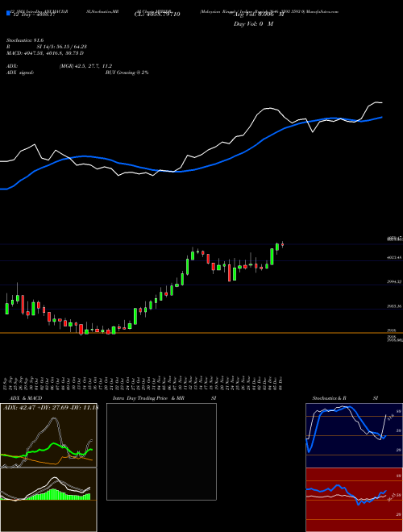Click the blue 12-day SMA legend square
This screenshot has width=403, height=532.
(8, 14)
